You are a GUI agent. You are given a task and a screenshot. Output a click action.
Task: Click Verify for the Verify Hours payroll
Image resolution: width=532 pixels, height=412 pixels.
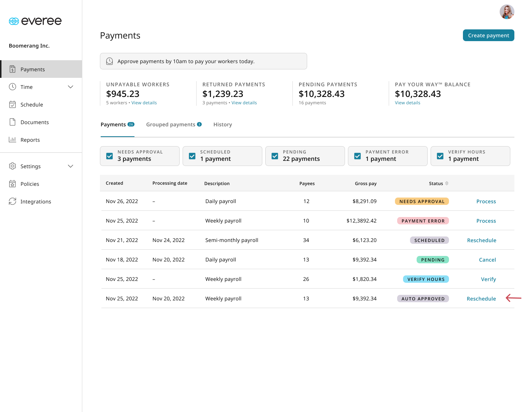(x=488, y=279)
